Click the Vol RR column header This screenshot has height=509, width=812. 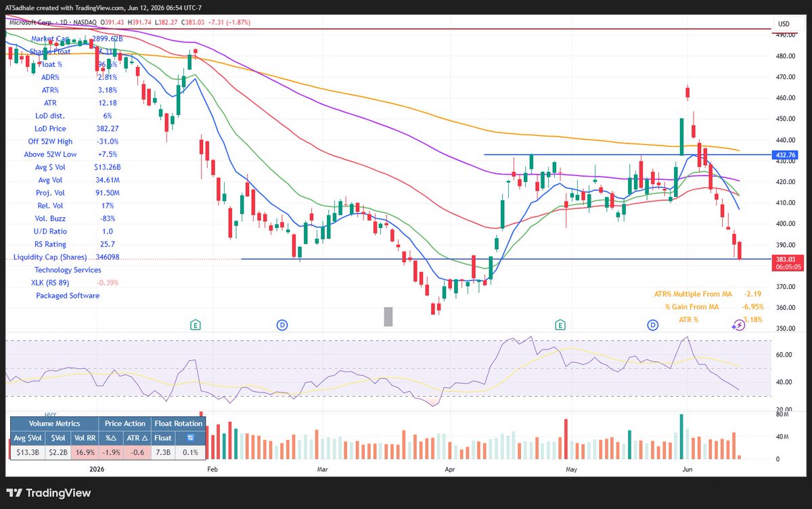(84, 438)
